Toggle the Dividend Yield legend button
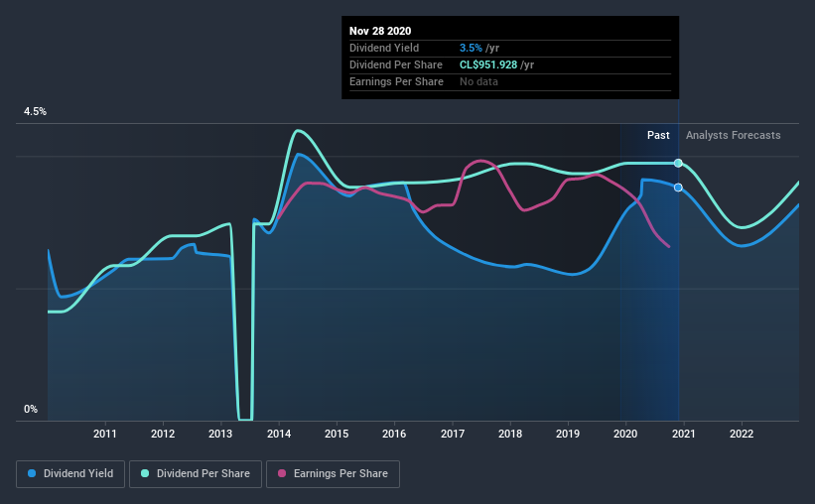This screenshot has width=815, height=504. 70,474
